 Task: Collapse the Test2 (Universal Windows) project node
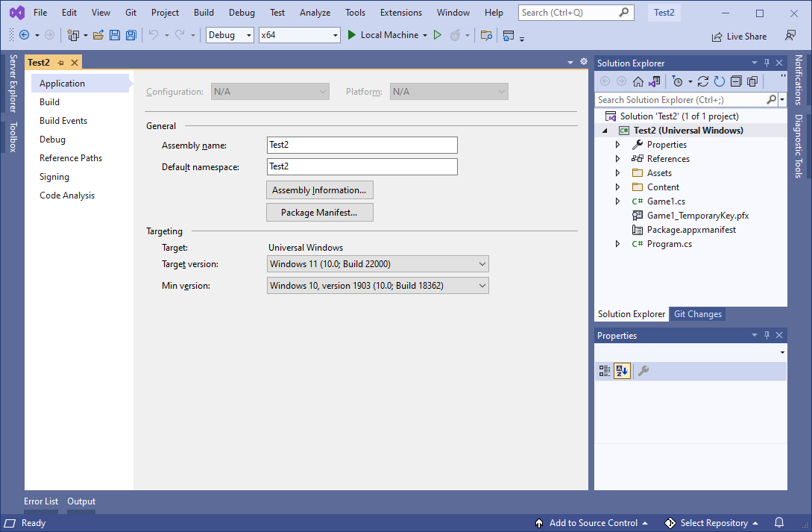604,131
